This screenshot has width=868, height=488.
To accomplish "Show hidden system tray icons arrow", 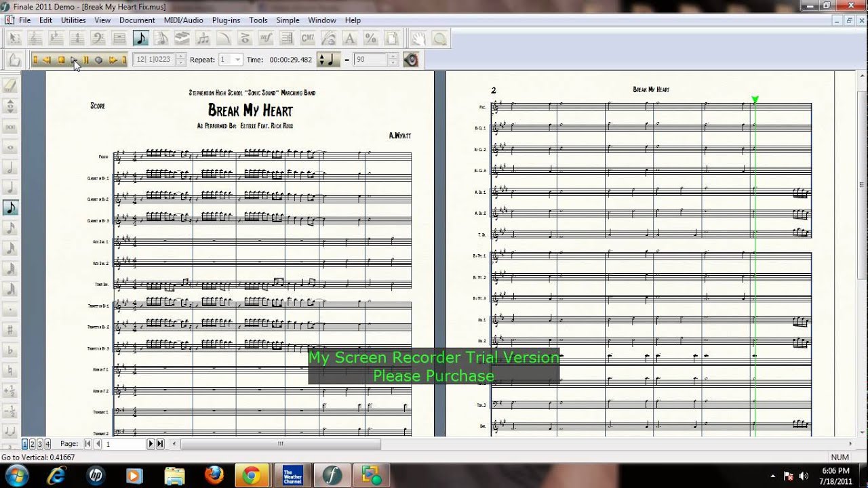I will pyautogui.click(x=773, y=476).
